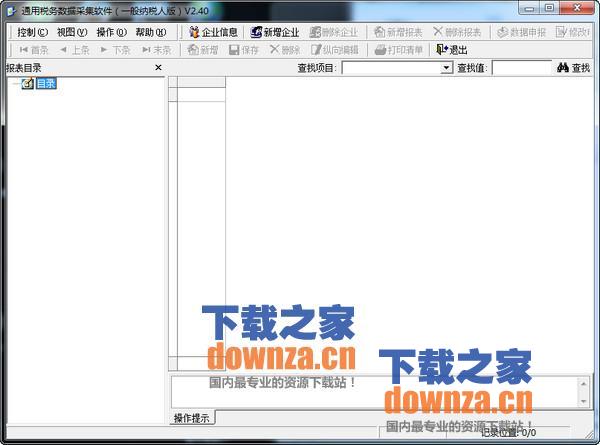Click the 删除企业 toolbar button

point(334,33)
